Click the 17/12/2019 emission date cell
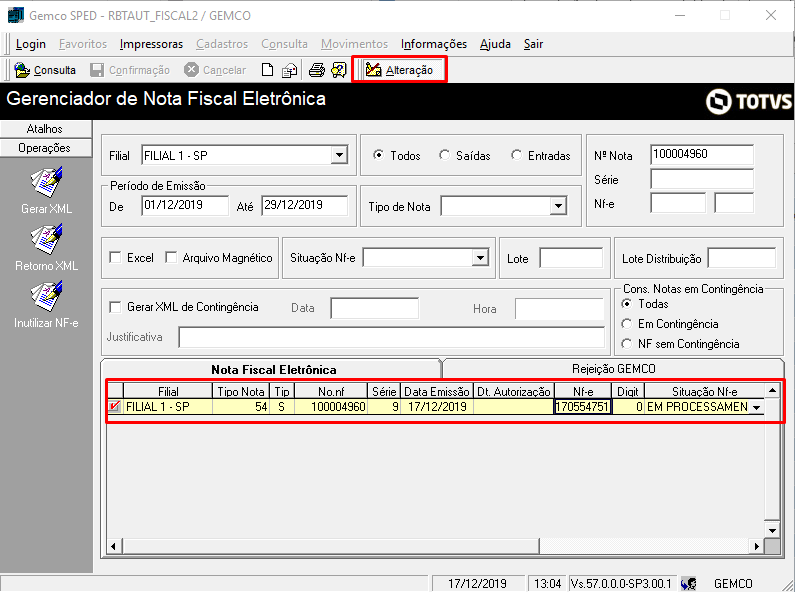 coord(437,407)
